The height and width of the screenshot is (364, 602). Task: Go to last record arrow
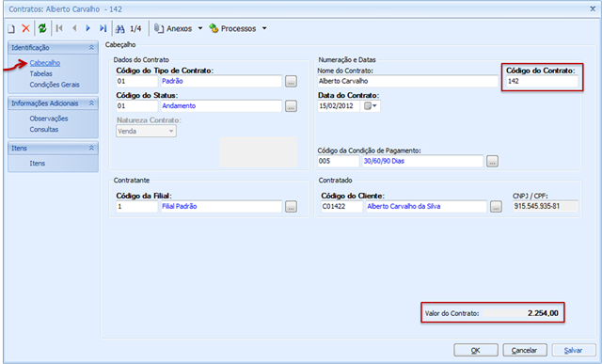(x=103, y=28)
